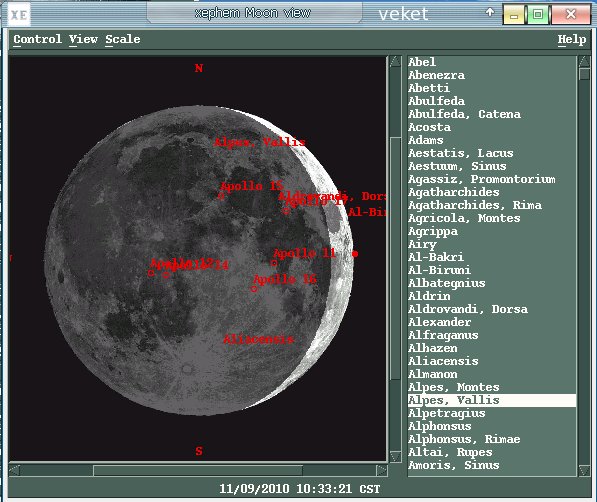The image size is (597, 502).
Task: Click the Moon image scroll-up arrow
Action: click(x=396, y=61)
